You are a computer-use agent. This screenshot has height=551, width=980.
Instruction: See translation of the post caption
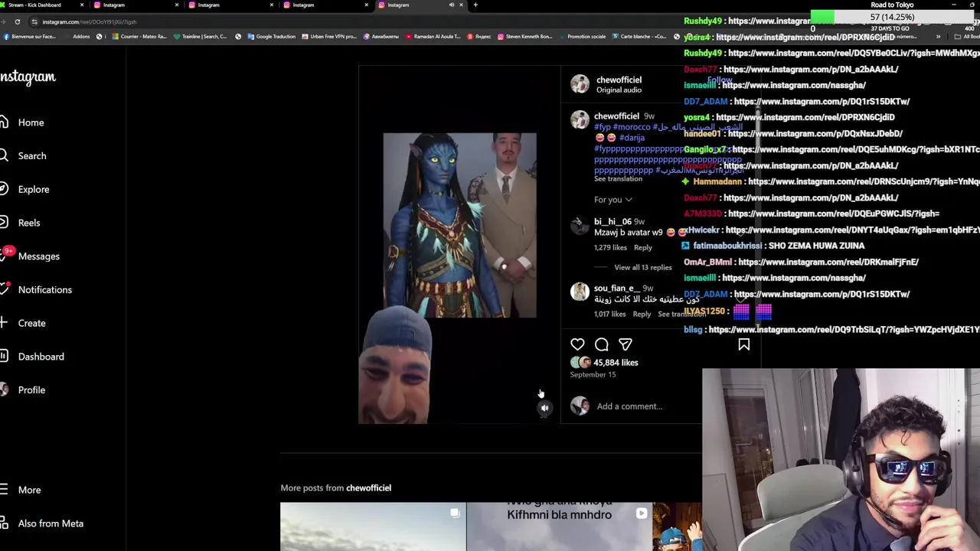click(618, 178)
